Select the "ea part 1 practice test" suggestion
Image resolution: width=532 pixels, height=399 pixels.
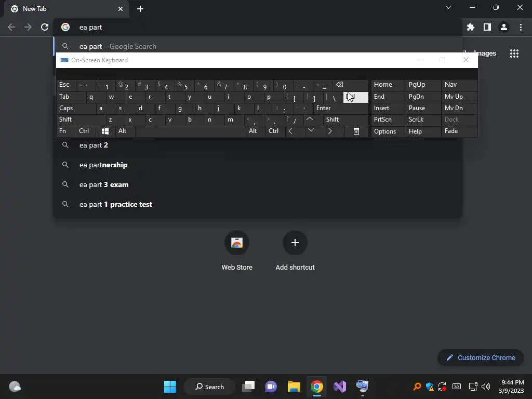(258, 204)
